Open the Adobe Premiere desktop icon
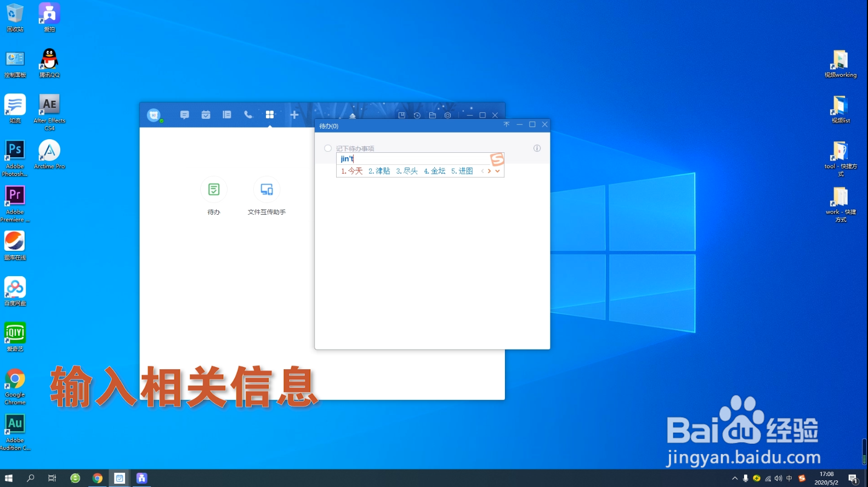The width and height of the screenshot is (868, 487). coord(15,203)
